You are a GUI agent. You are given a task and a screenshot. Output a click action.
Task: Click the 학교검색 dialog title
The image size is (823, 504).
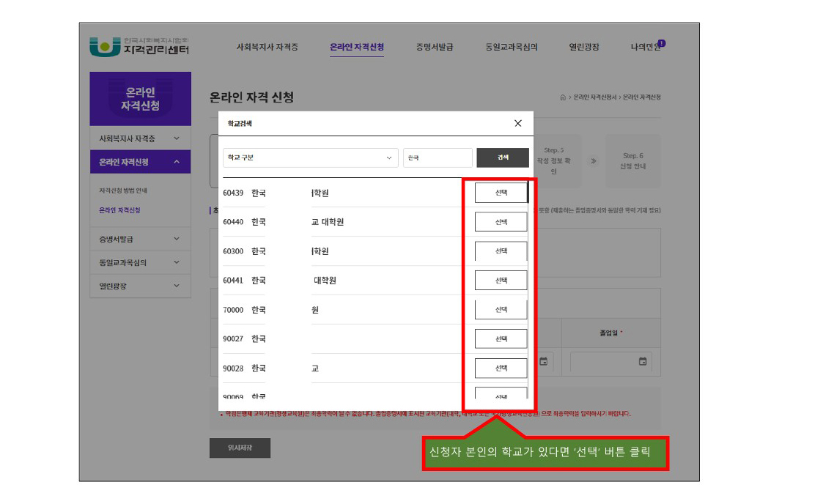tap(240, 124)
